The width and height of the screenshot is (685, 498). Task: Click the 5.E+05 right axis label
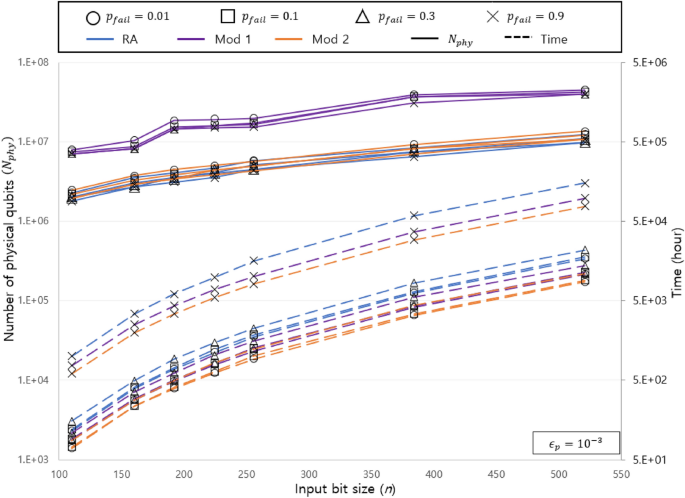tap(650, 142)
